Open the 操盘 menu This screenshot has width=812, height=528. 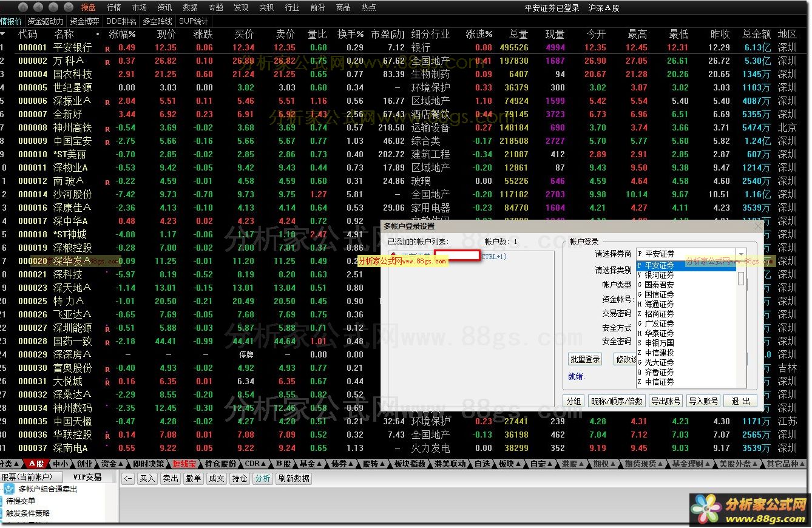(x=89, y=7)
